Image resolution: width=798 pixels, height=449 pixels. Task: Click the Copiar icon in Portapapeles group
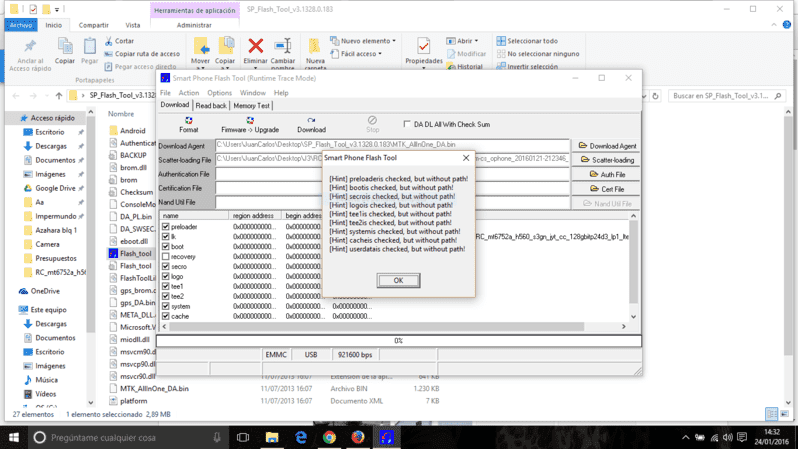[x=65, y=46]
